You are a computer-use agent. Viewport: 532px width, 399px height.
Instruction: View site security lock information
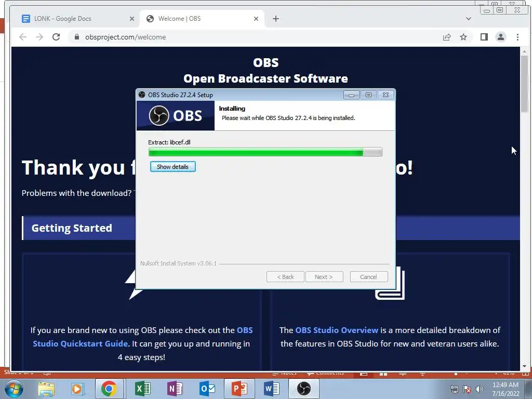click(77, 37)
